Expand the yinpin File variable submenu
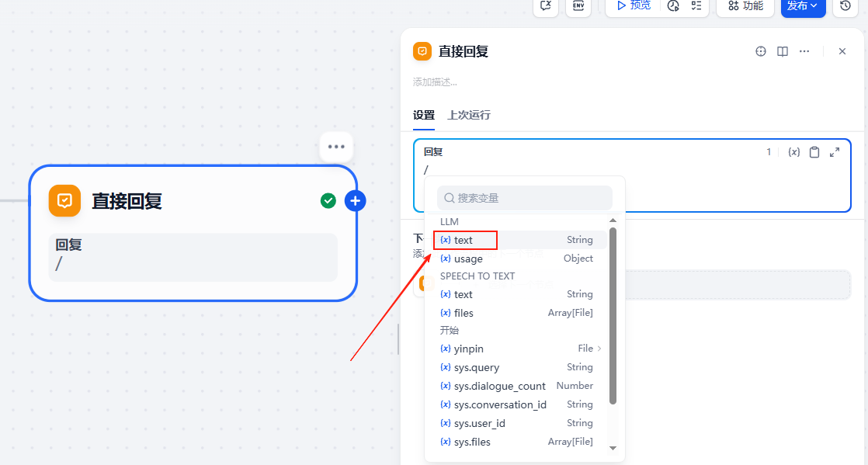The image size is (868, 465). [x=599, y=349]
